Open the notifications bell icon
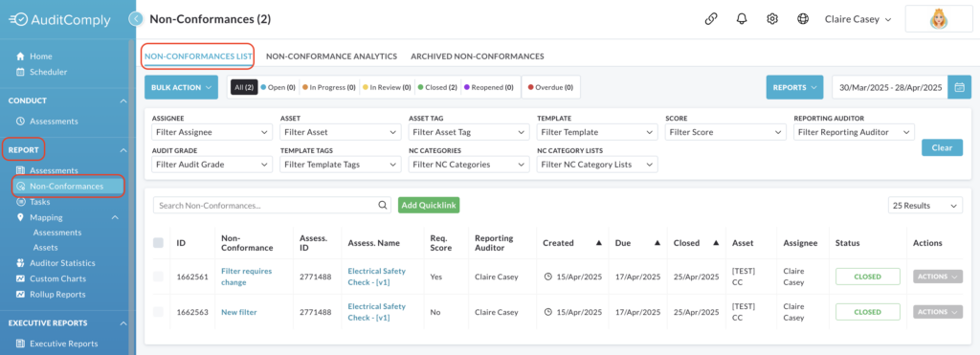This screenshot has height=355, width=980. tap(742, 19)
